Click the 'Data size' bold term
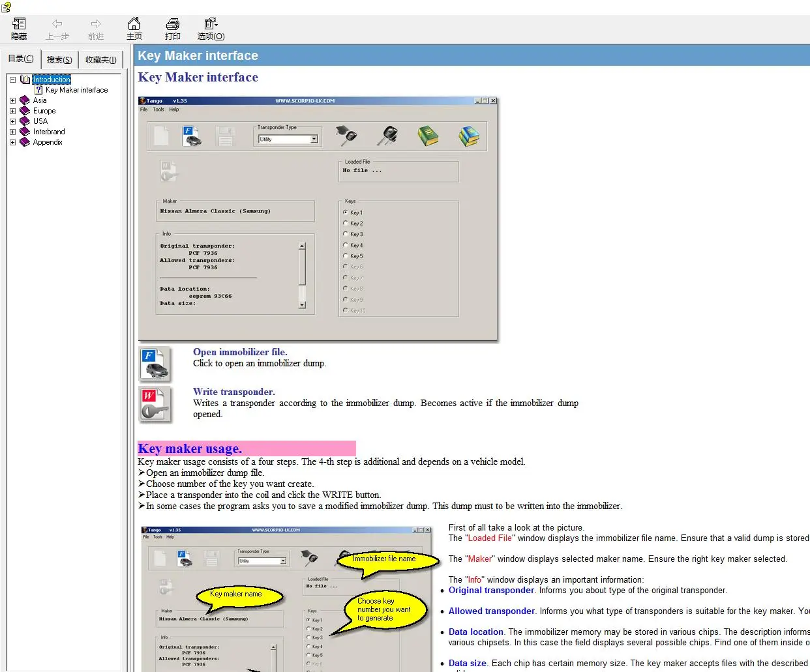The height and width of the screenshot is (672, 810). coord(468,664)
